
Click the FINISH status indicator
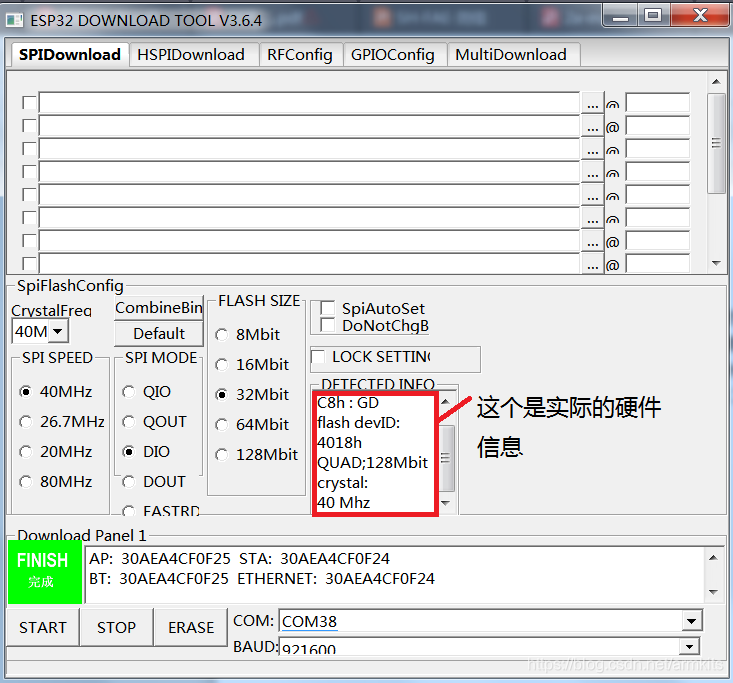pos(45,572)
